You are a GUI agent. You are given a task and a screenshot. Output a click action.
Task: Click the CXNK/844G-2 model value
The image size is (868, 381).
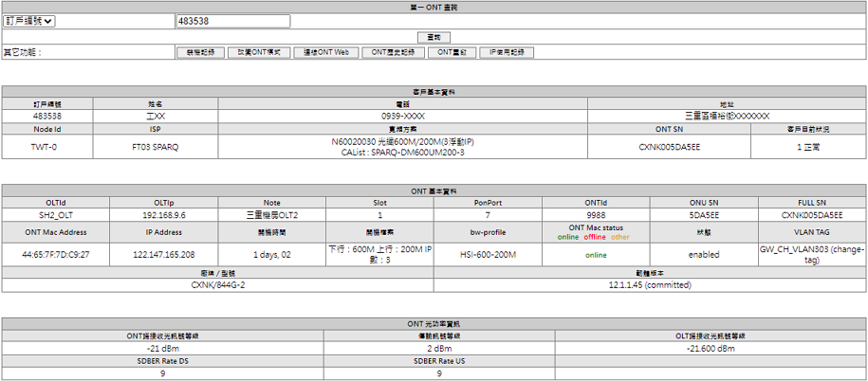tap(217, 284)
